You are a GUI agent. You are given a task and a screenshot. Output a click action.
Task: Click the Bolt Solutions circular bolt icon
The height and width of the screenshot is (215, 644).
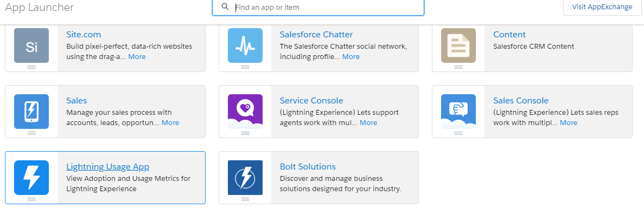point(245,178)
